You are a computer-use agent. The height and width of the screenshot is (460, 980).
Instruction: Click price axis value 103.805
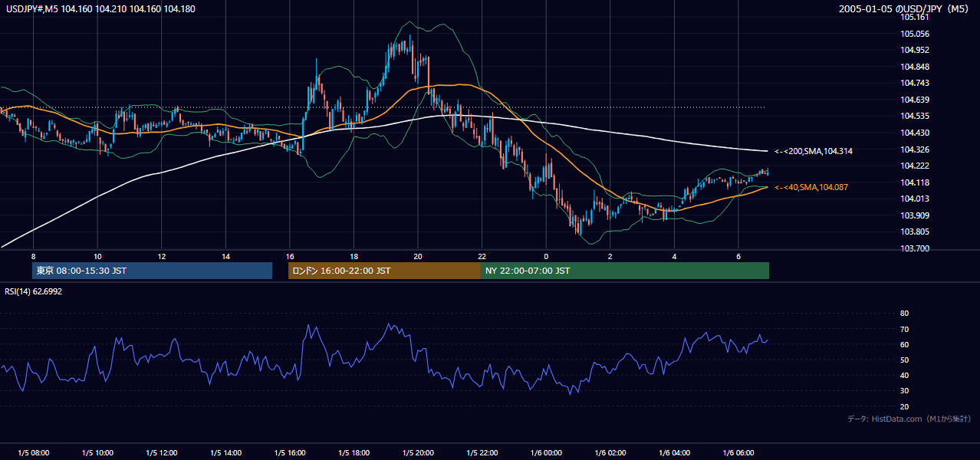[915, 232]
